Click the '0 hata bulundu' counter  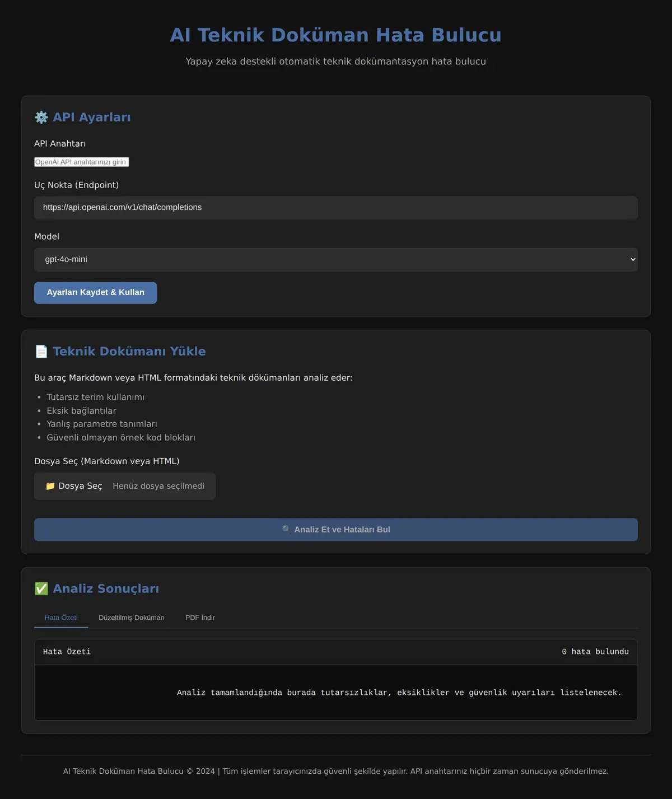tap(595, 652)
